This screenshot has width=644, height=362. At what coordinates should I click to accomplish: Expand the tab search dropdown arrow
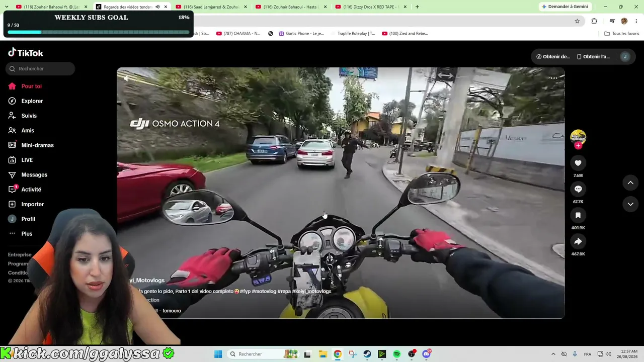6,7
